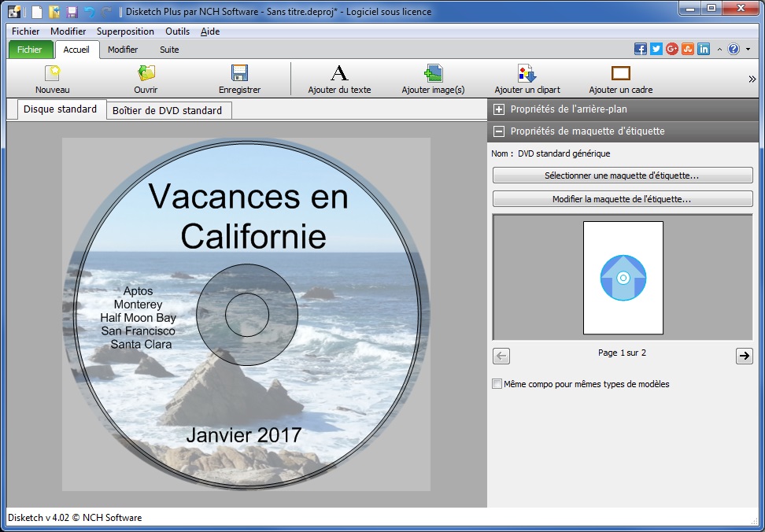Open Twitter sharing icon

[x=656, y=48]
